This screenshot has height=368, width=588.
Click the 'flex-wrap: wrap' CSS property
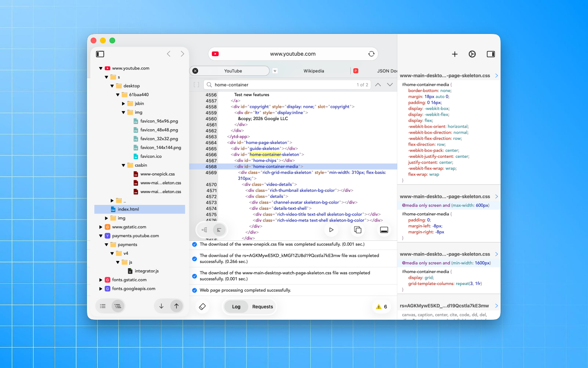tap(423, 174)
